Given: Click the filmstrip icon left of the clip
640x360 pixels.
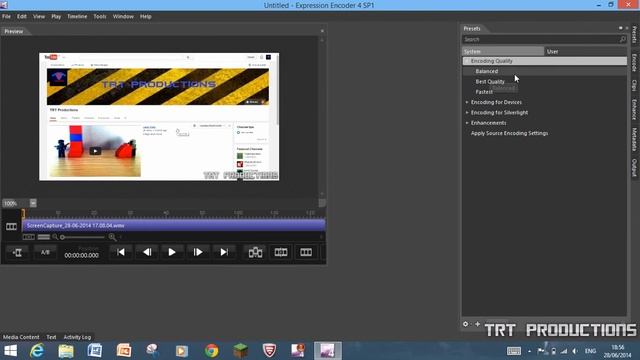Looking at the screenshot, I should coord(11,226).
